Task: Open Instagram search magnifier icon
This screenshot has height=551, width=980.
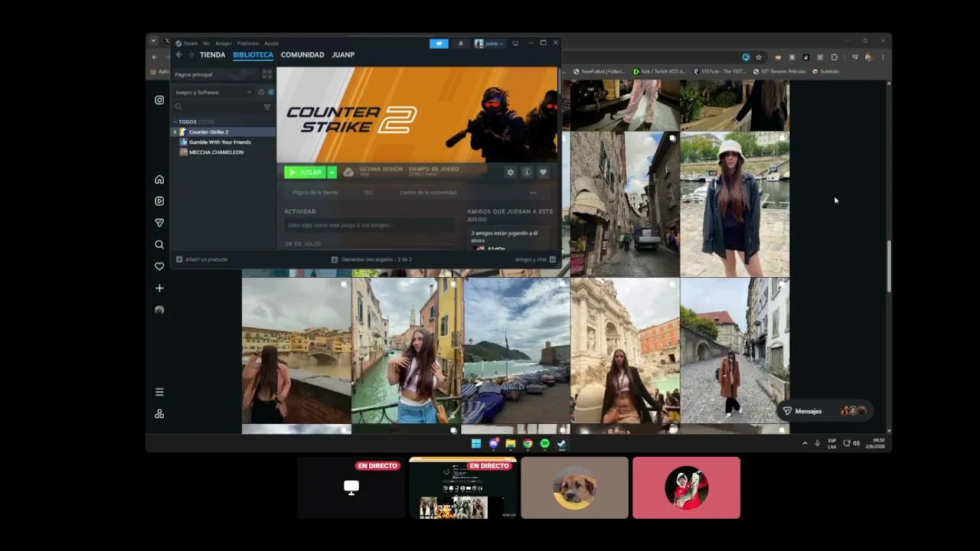Action: (159, 245)
